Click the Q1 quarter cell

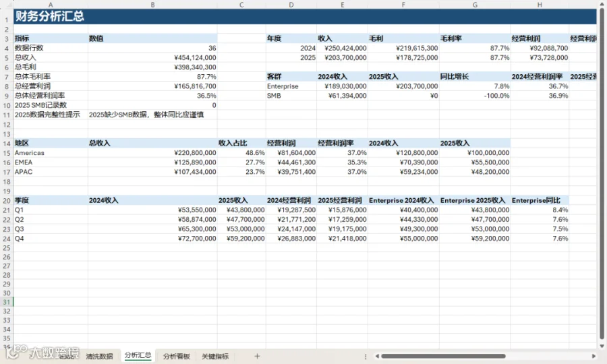[51, 210]
